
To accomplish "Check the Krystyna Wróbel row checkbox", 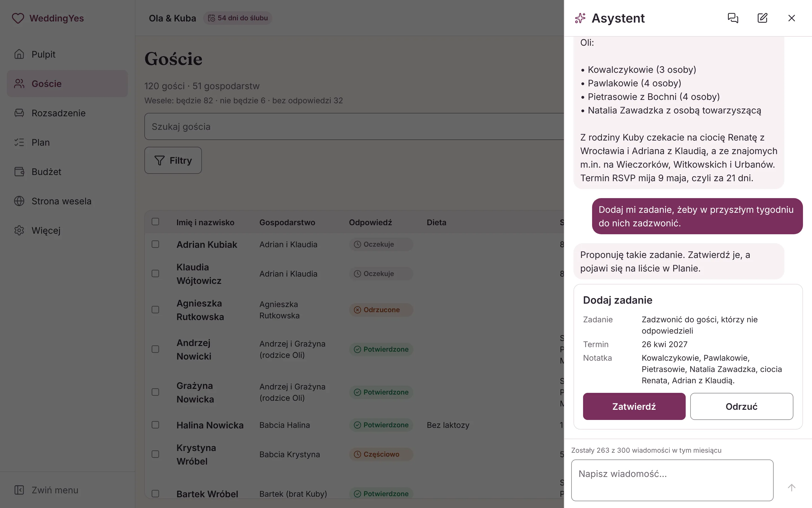I will (155, 454).
